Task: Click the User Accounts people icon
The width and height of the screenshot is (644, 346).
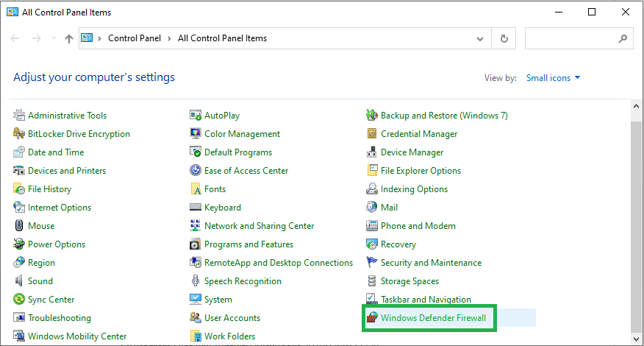Action: coord(196,317)
